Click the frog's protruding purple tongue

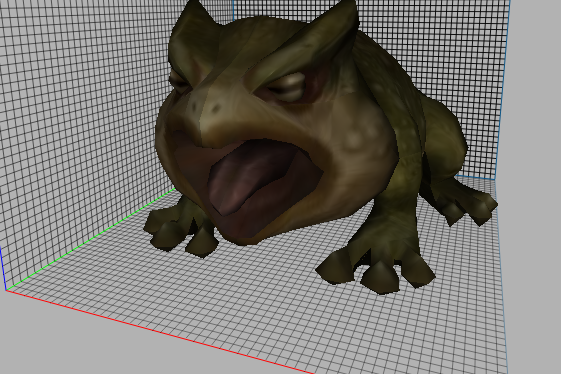(x=247, y=179)
